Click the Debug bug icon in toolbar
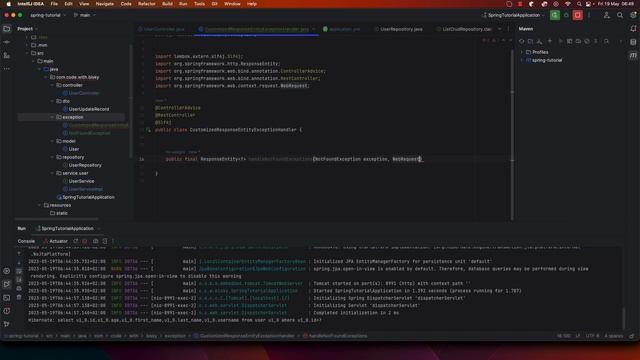 566,15
